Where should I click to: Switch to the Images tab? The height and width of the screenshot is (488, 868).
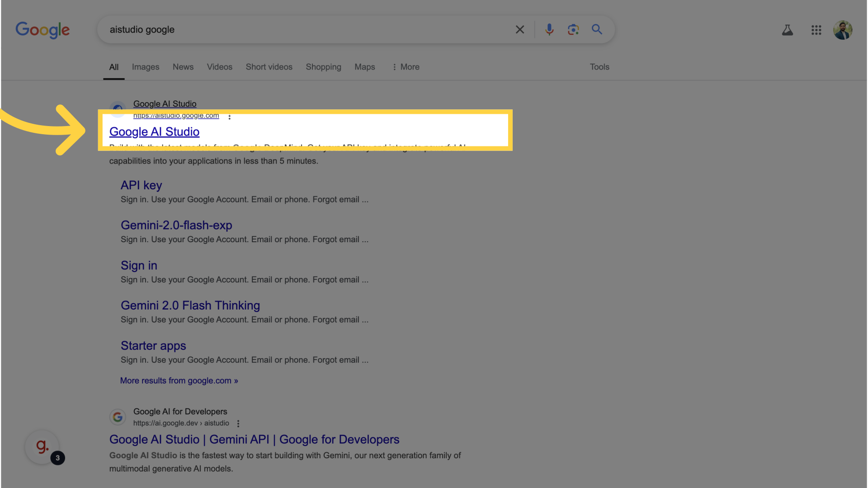pos(146,67)
